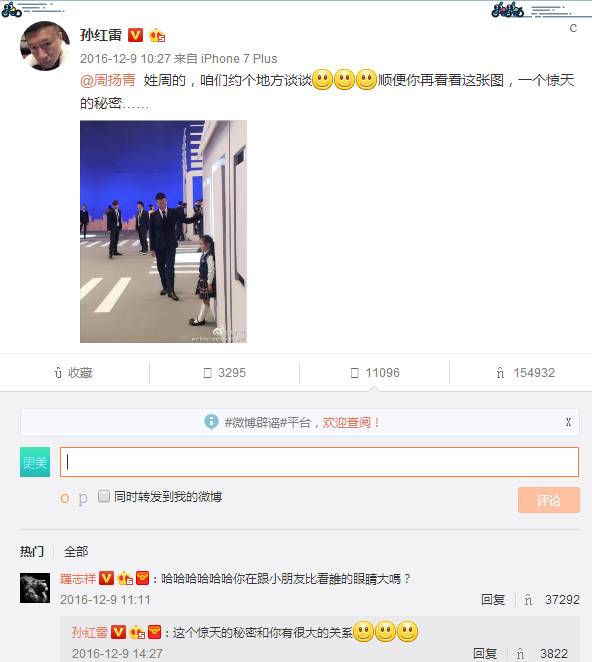This screenshot has width=592, height=662.
Task: Like 孙红雷's reply with 3822 likes
Action: point(520,654)
